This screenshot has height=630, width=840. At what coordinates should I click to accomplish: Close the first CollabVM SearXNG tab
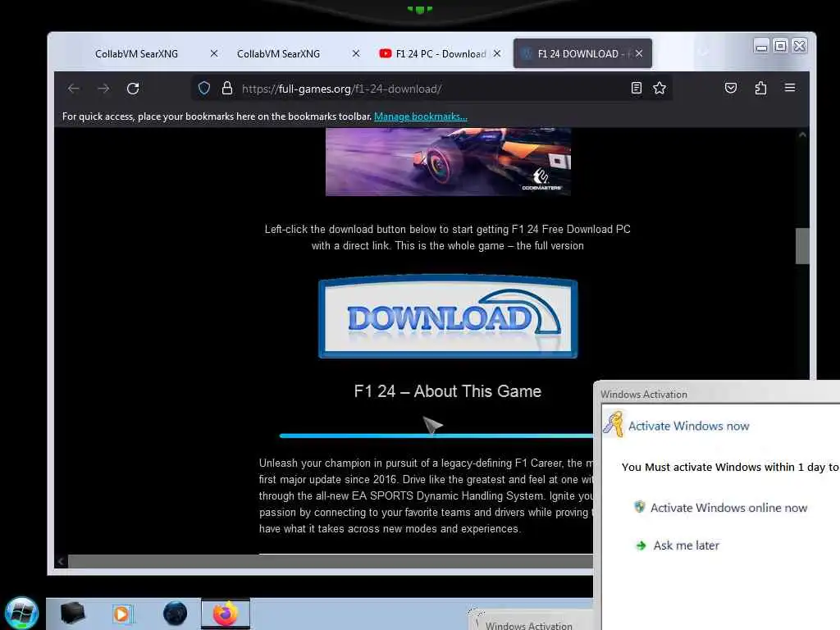(x=214, y=53)
